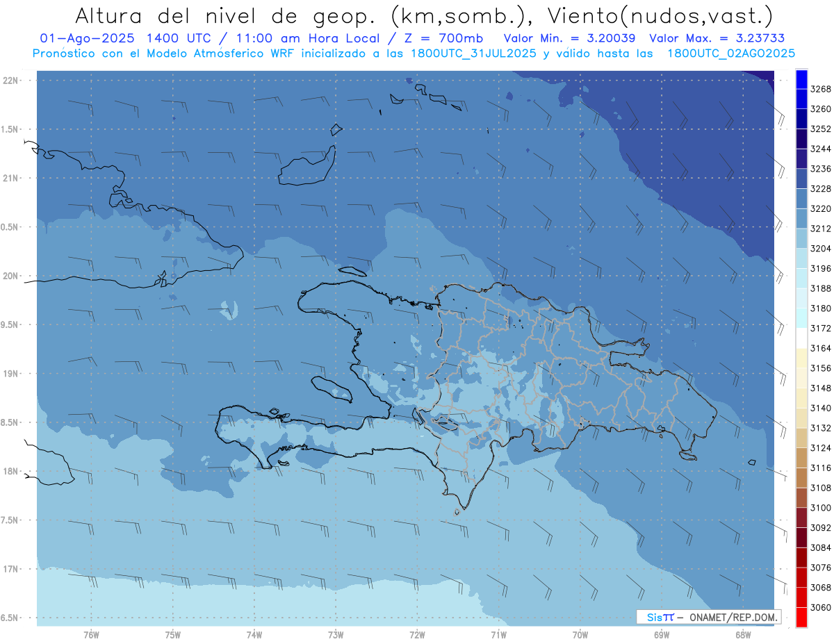Click the 0.5N latitude axis label
The image size is (834, 644).
(10, 227)
